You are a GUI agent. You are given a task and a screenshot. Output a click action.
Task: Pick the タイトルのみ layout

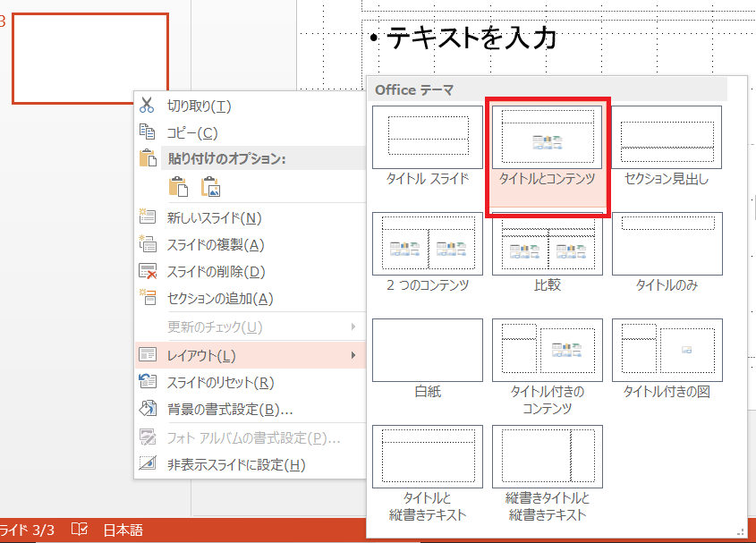click(667, 252)
